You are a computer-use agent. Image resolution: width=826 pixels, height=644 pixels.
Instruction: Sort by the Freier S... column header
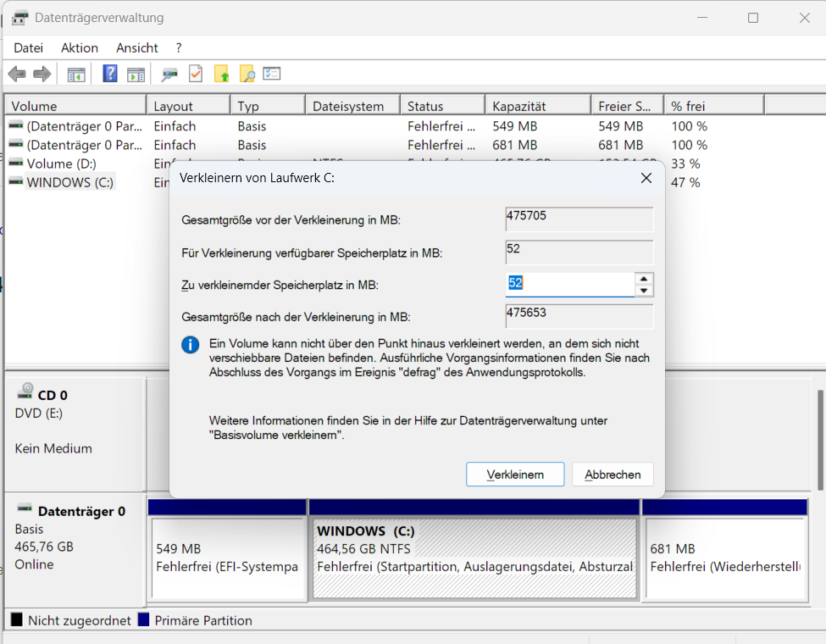[x=628, y=106]
